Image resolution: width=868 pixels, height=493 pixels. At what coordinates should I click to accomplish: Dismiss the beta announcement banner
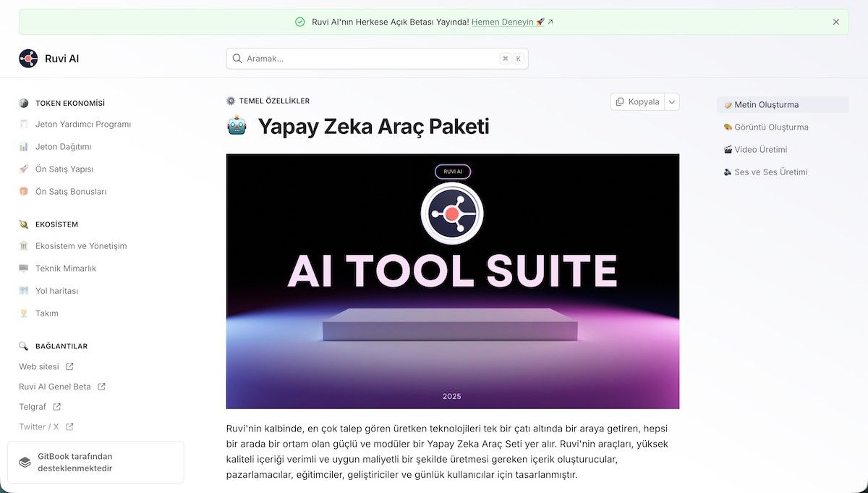point(836,22)
